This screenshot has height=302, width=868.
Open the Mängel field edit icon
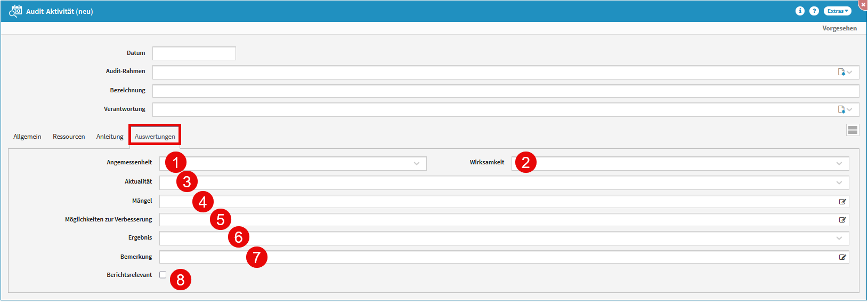(x=842, y=202)
